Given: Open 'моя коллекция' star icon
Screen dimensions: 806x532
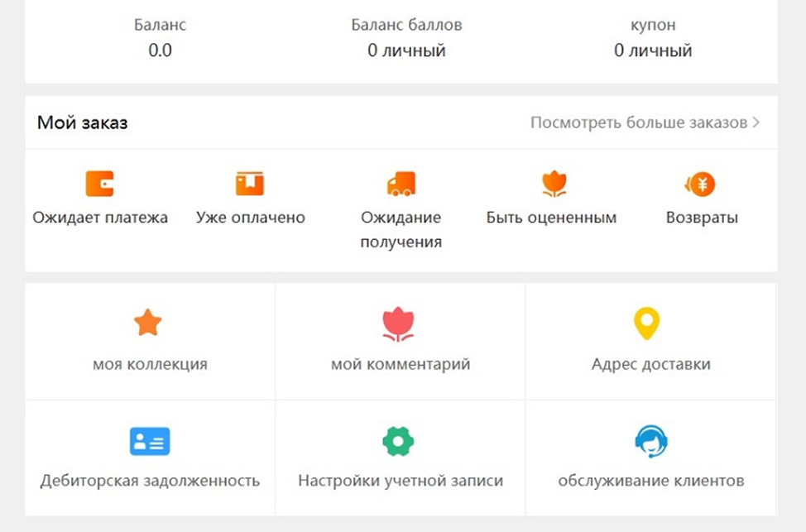Looking at the screenshot, I should point(150,323).
